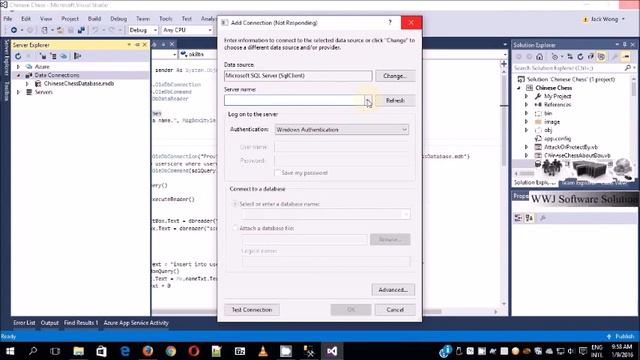Viewport: 640px width, 360px height.
Task: Click the Server name input field
Action: tap(294, 100)
